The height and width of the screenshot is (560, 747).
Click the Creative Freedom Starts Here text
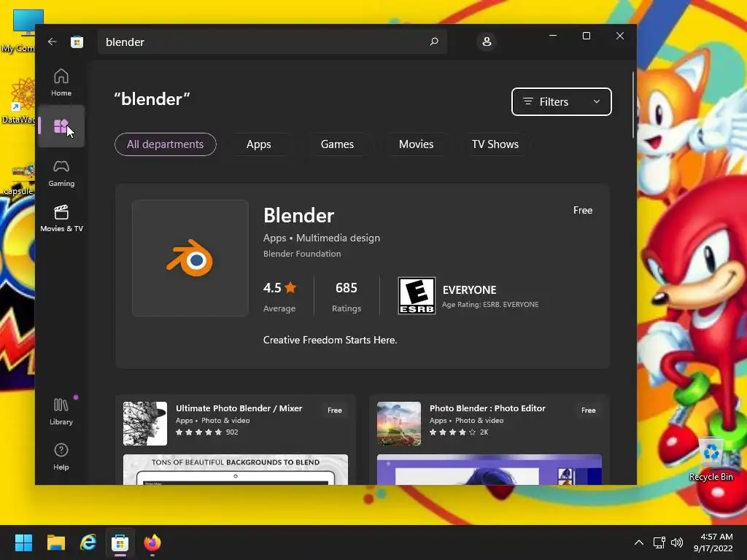330,340
